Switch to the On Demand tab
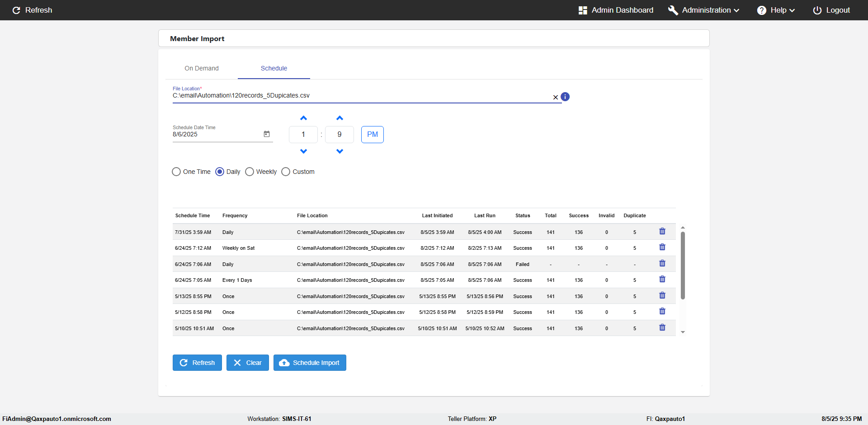The width and height of the screenshot is (868, 425). pos(202,68)
